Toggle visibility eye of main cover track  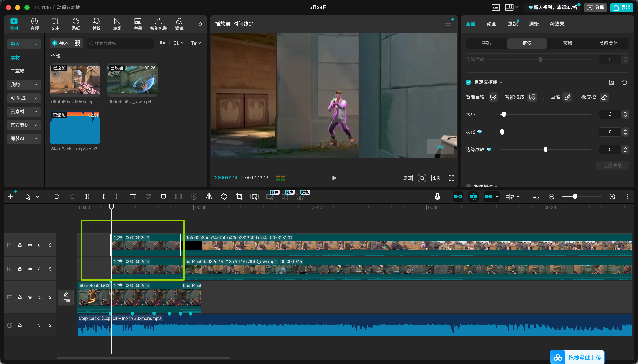click(30, 297)
